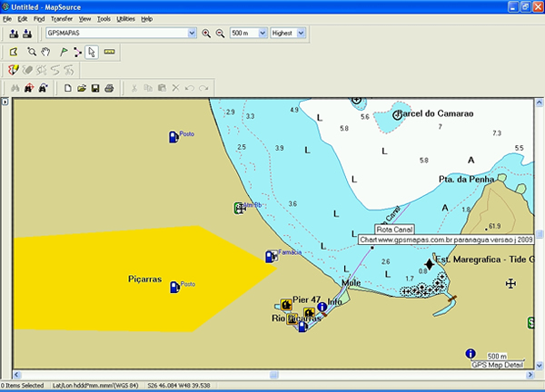Click the Open folder icon
This screenshot has width=545, height=392.
tap(81, 88)
